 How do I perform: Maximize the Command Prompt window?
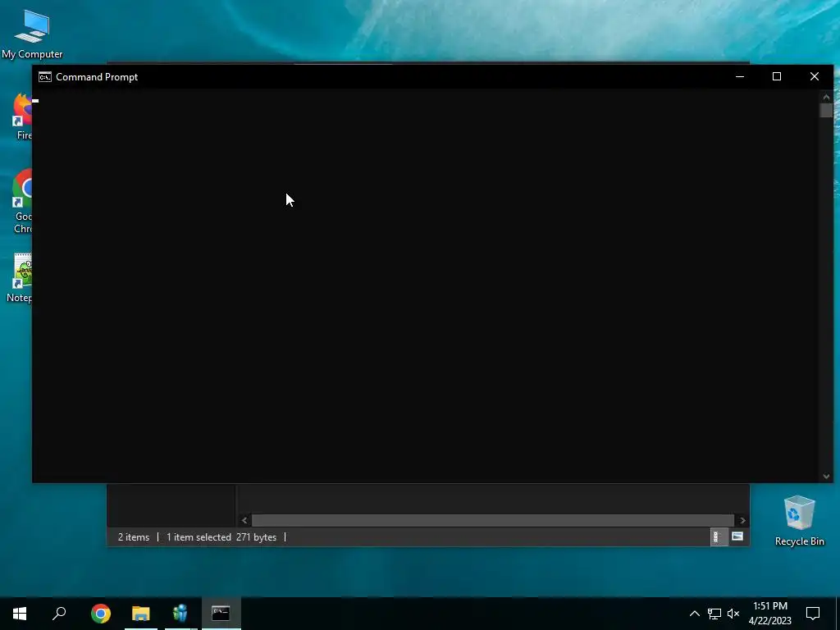tap(777, 76)
